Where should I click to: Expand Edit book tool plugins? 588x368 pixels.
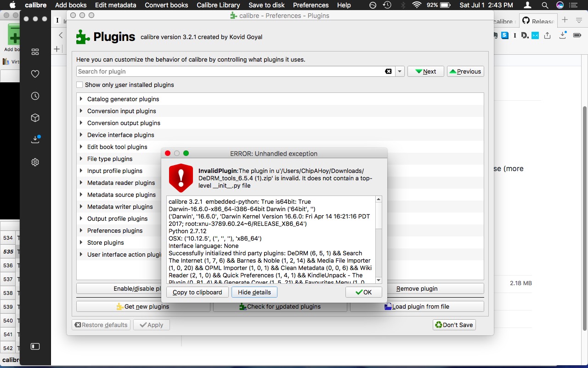81,147
